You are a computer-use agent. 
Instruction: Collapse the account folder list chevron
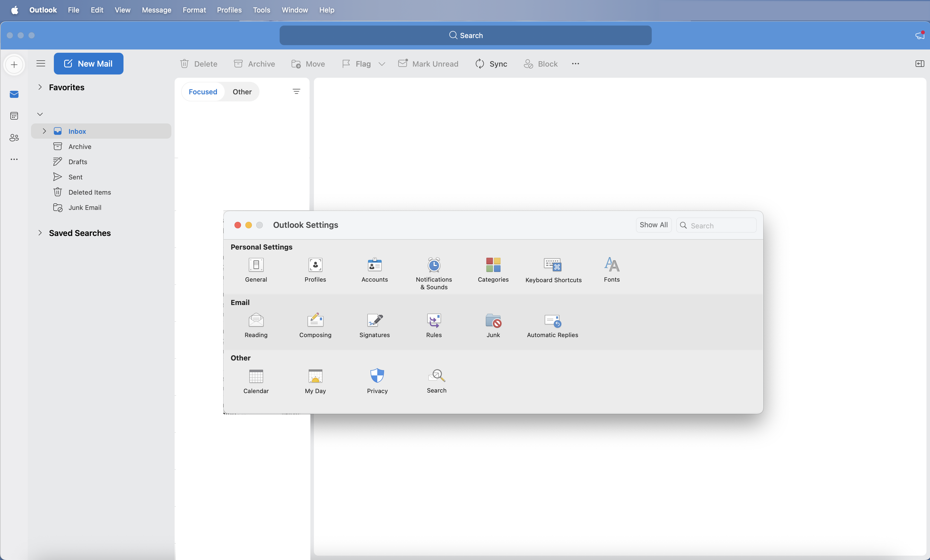(40, 114)
